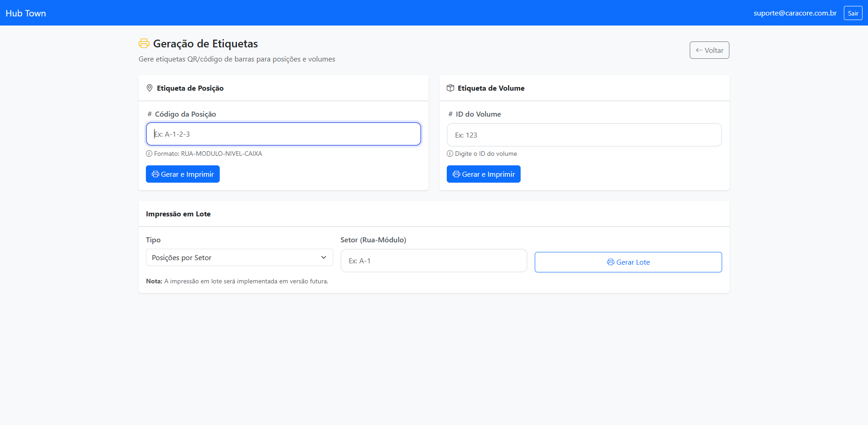The height and width of the screenshot is (425, 868).
Task: Click the info icon before Formato: RUA-MODULO-NIVEL-CAIXA
Action: pos(149,154)
